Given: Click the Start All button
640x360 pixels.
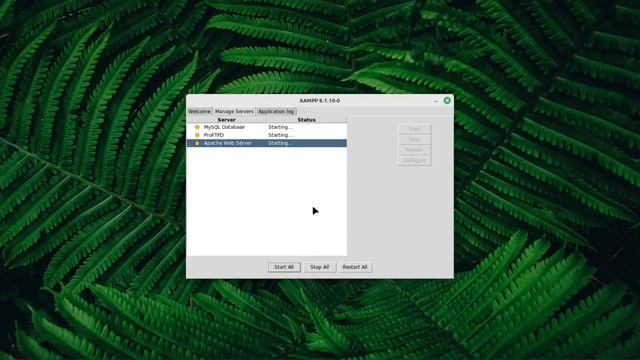Looking at the screenshot, I should point(284,267).
